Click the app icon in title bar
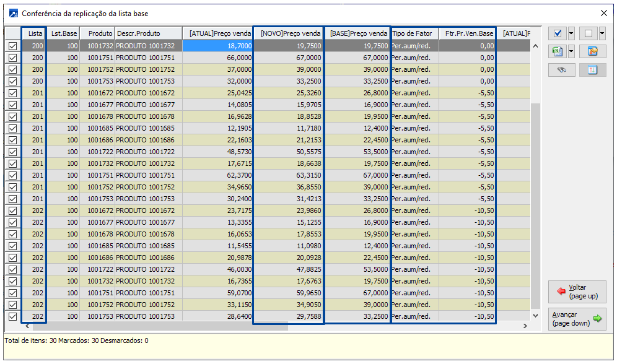The image size is (617, 364). [x=12, y=13]
